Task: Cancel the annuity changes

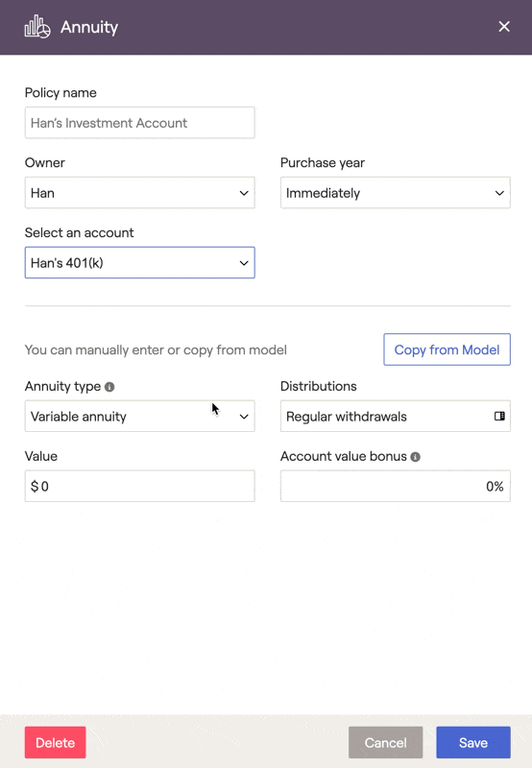Action: coord(385,742)
